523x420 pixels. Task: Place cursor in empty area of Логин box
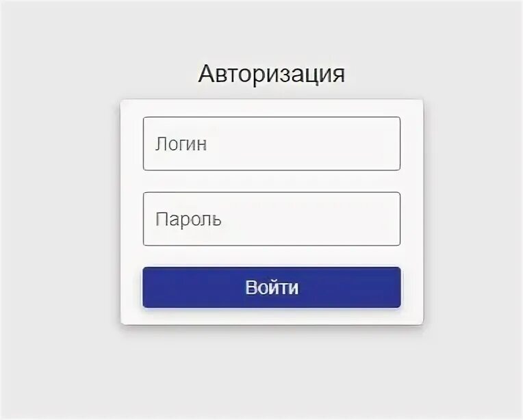click(303, 144)
